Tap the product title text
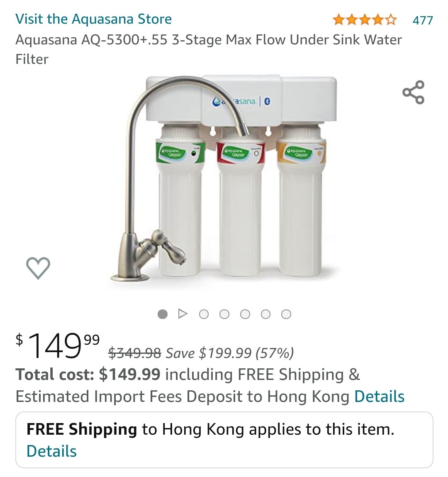This screenshot has width=448, height=477. [x=209, y=49]
